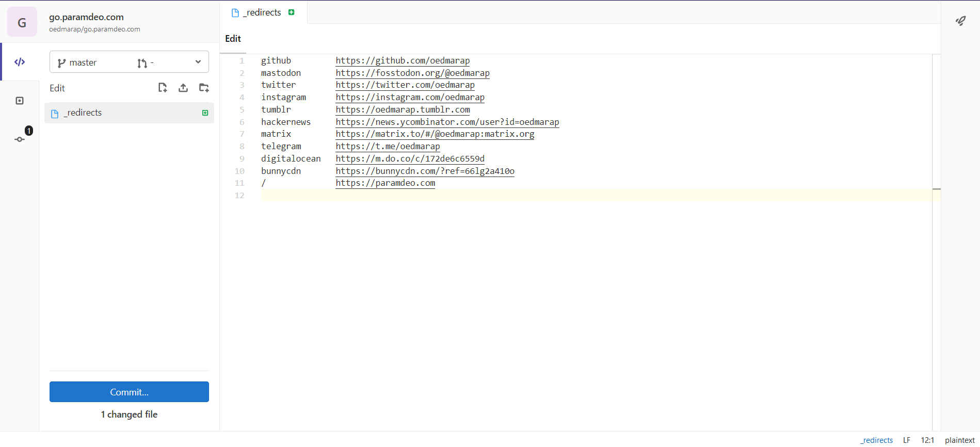Click the 1 changed file text
The image size is (980, 447).
[x=129, y=414]
